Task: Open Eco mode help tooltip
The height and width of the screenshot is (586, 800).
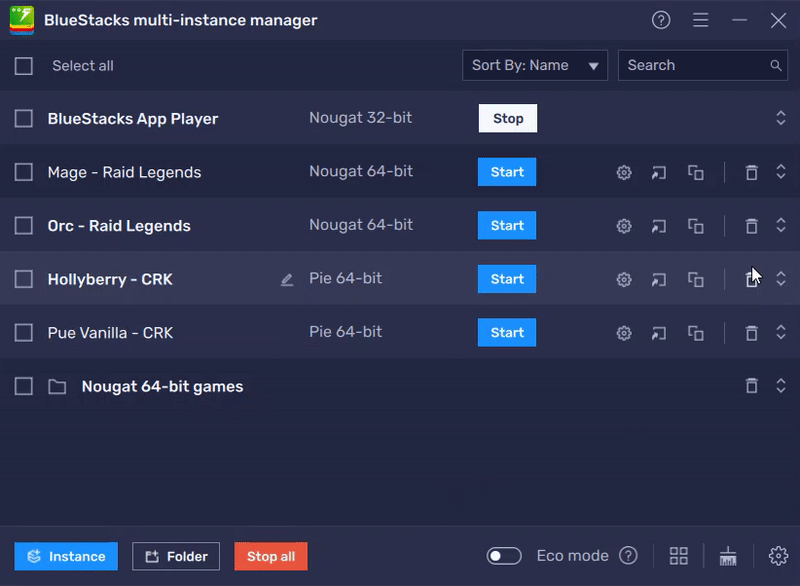Action: pos(628,555)
